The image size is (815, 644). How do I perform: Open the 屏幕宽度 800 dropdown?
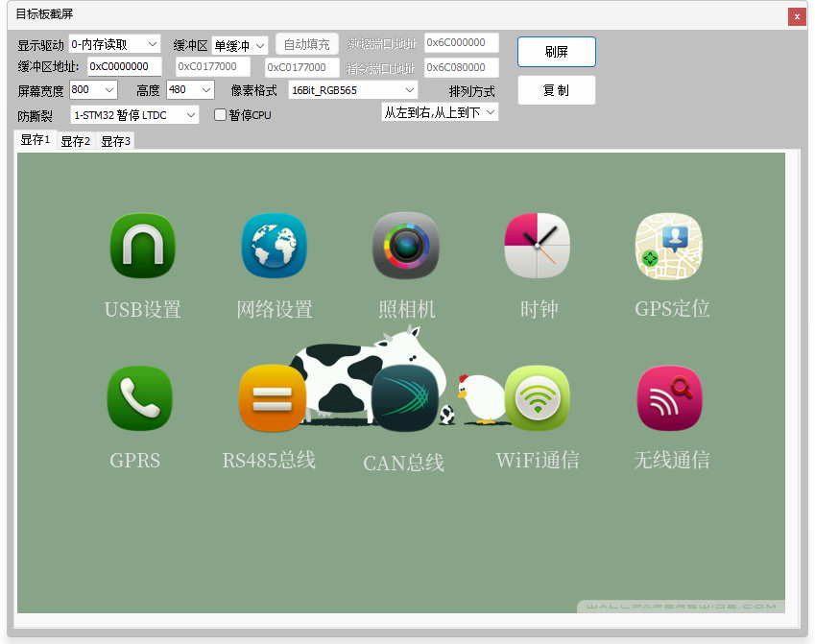coord(93,90)
